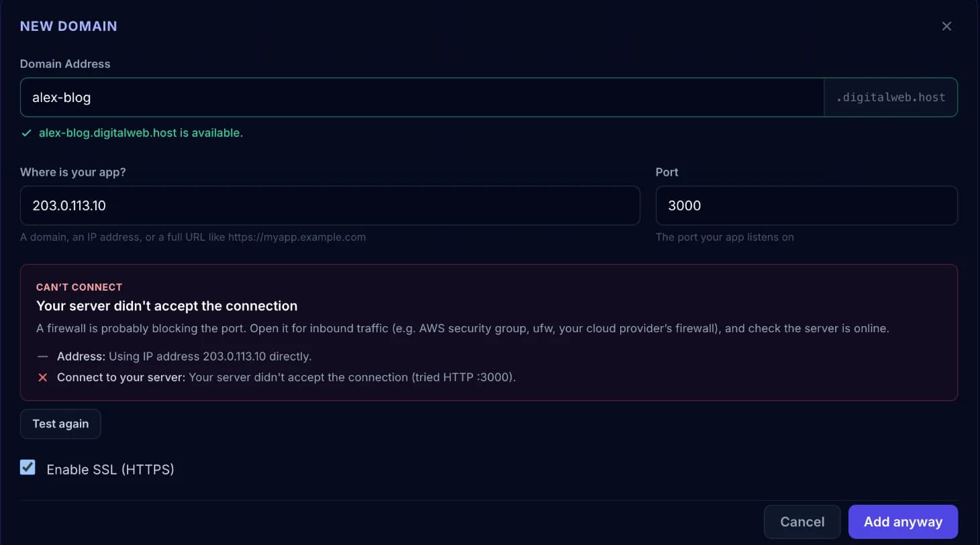Click the app address field with 203.0.113.10
Image resolution: width=980 pixels, height=545 pixels.
click(x=330, y=205)
